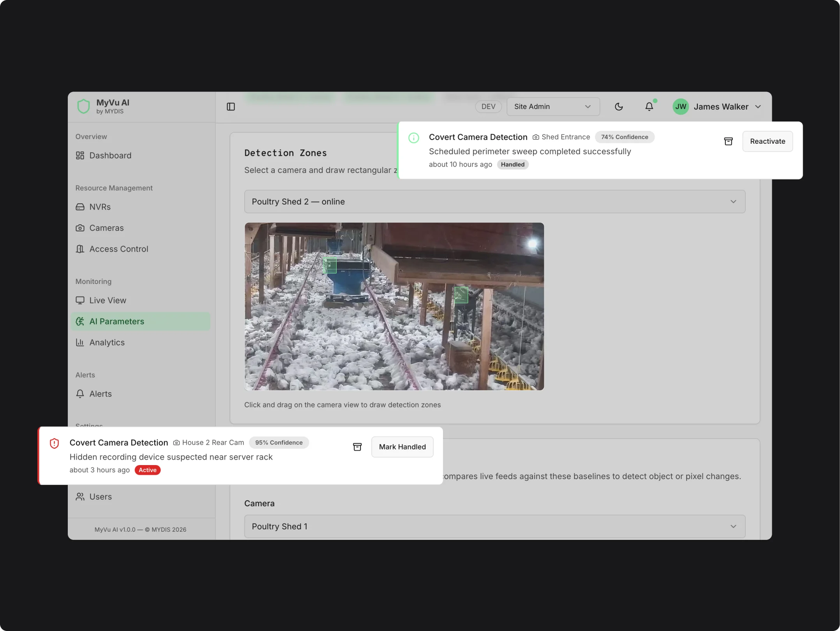This screenshot has width=840, height=631.
Task: Collapse the sidebar using the panel toggle
Action: [x=230, y=106]
